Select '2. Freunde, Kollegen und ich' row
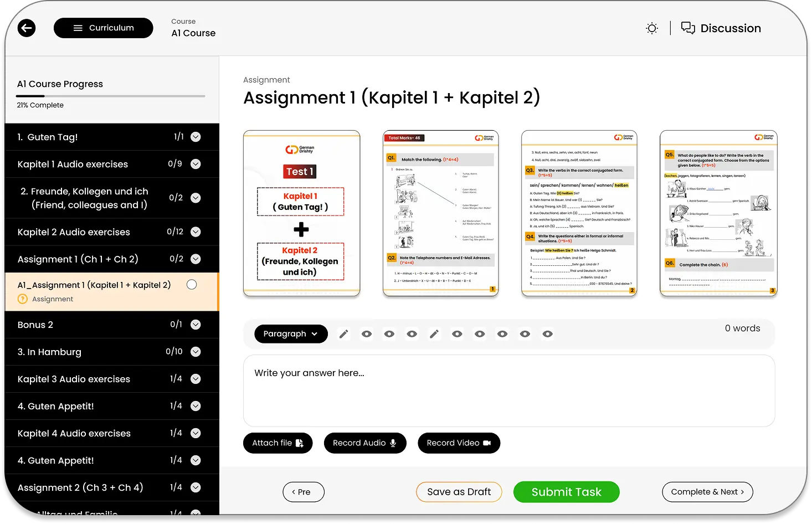The image size is (812, 524). (x=112, y=198)
